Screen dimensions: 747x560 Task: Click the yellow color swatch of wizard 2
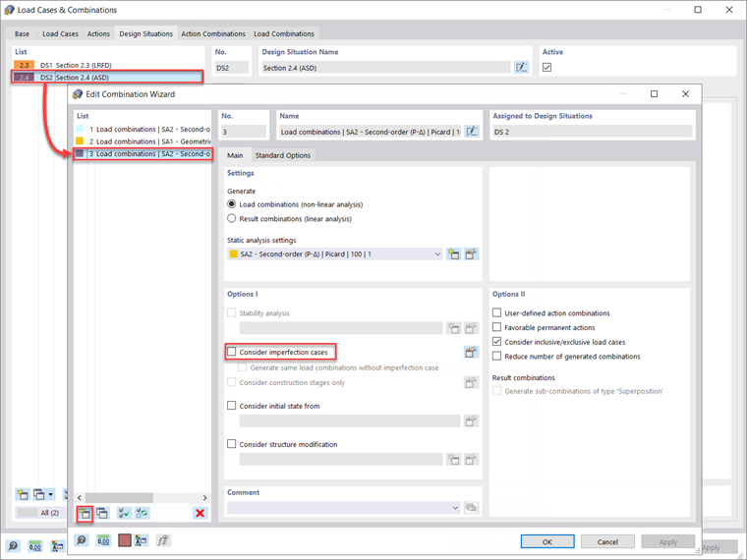tap(80, 140)
